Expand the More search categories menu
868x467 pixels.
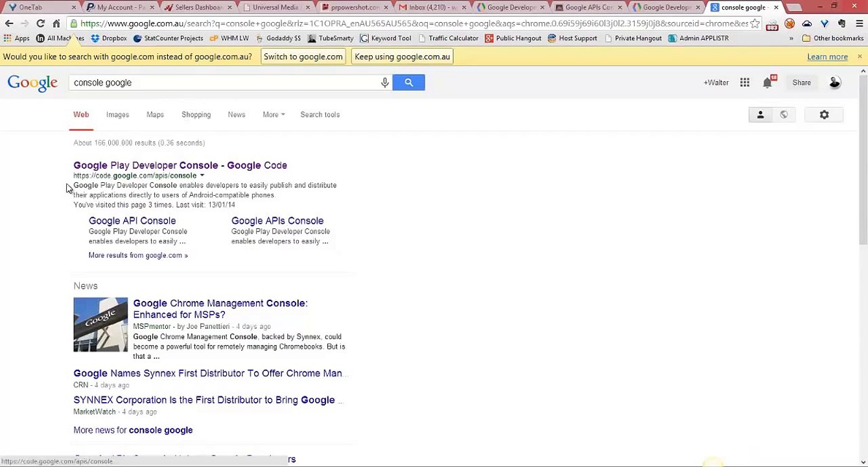[274, 115]
